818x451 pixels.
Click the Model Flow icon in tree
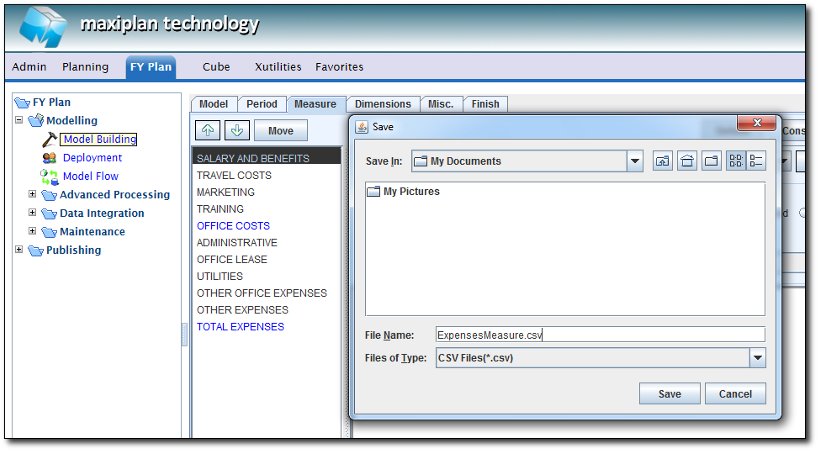(49, 176)
